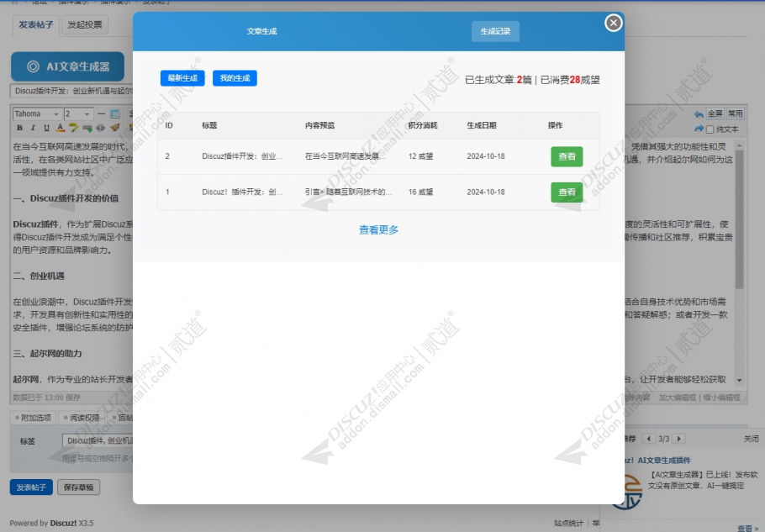Insert a table with the table icon
765x532 pixels.
click(x=115, y=113)
